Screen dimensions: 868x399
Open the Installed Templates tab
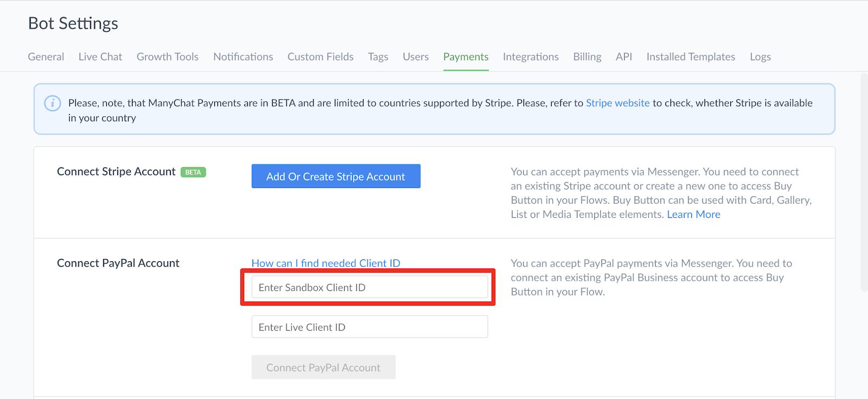coord(691,56)
